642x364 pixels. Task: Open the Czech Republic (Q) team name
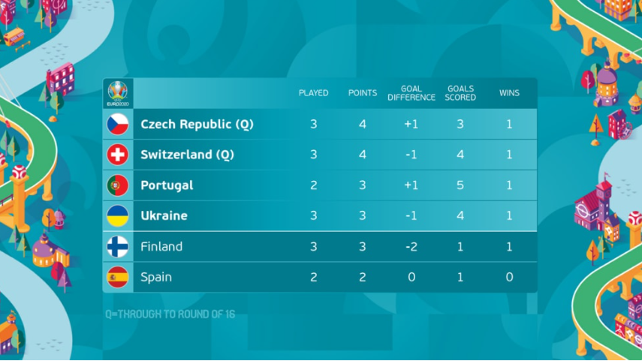click(x=197, y=124)
